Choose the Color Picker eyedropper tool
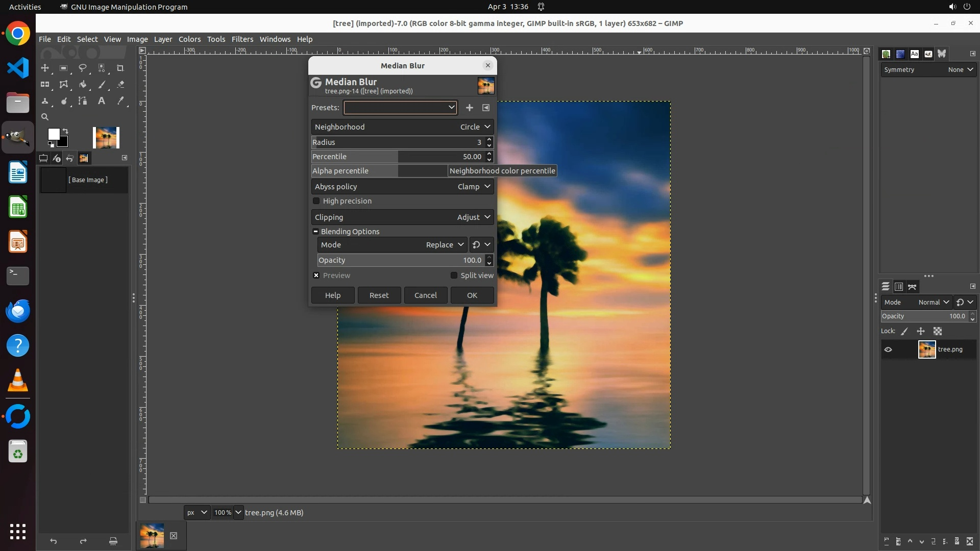This screenshot has height=551, width=980. [x=120, y=101]
